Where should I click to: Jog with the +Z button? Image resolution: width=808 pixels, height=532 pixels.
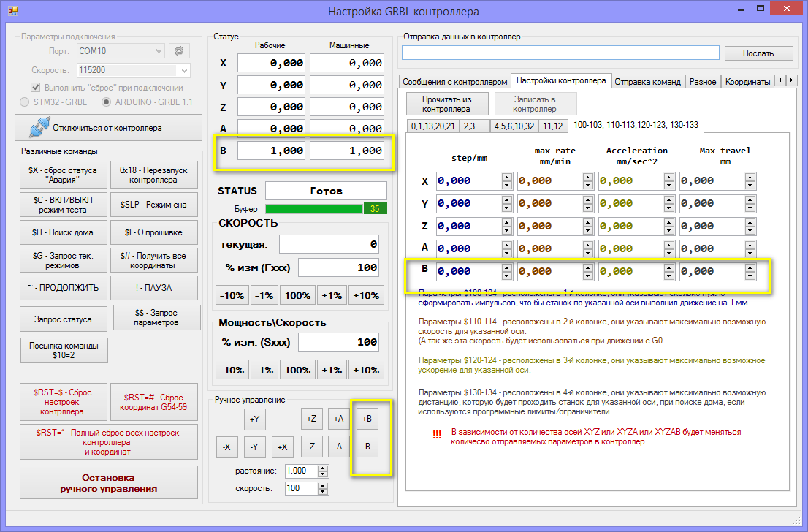(x=311, y=419)
